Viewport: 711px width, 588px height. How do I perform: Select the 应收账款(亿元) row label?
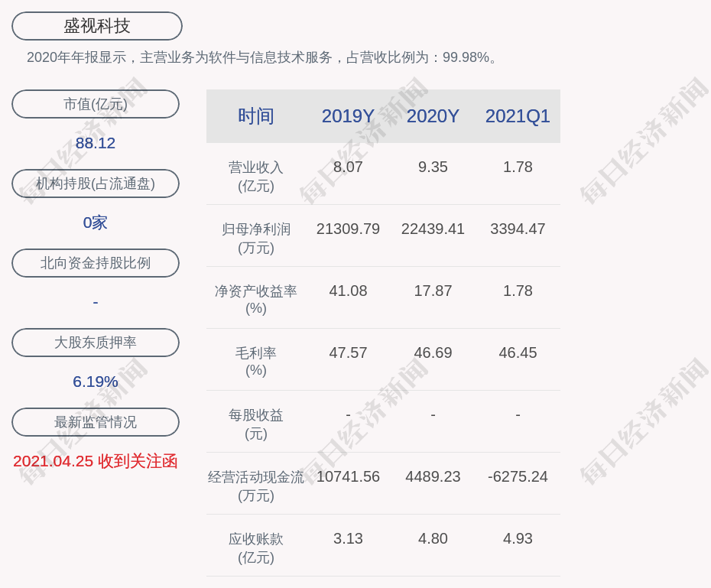(x=256, y=548)
